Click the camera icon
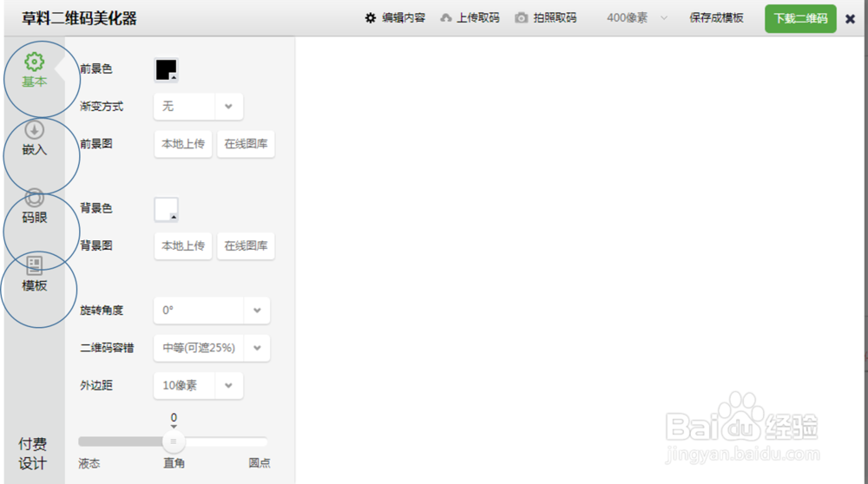Screen dimensions: 868x484 521,18
